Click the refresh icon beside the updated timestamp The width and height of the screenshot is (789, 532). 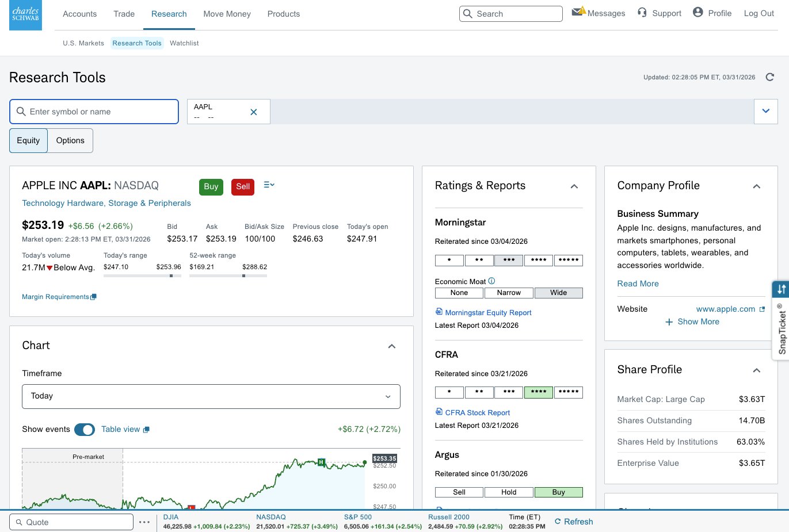coord(770,76)
